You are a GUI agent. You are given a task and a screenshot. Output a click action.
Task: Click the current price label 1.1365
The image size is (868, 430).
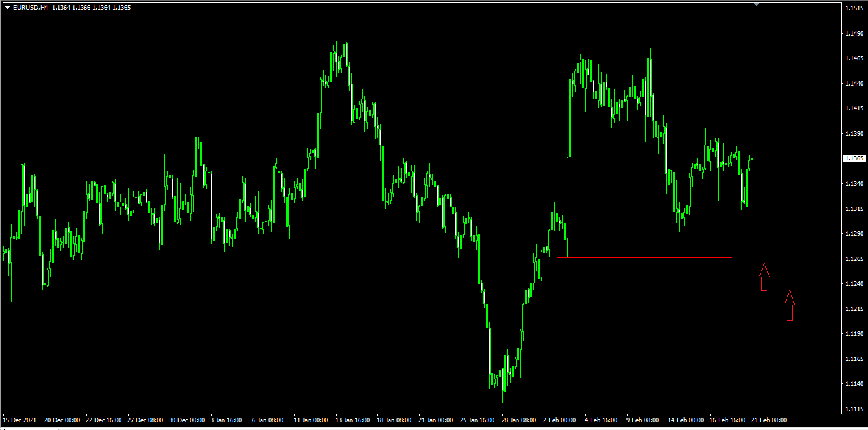(x=854, y=158)
